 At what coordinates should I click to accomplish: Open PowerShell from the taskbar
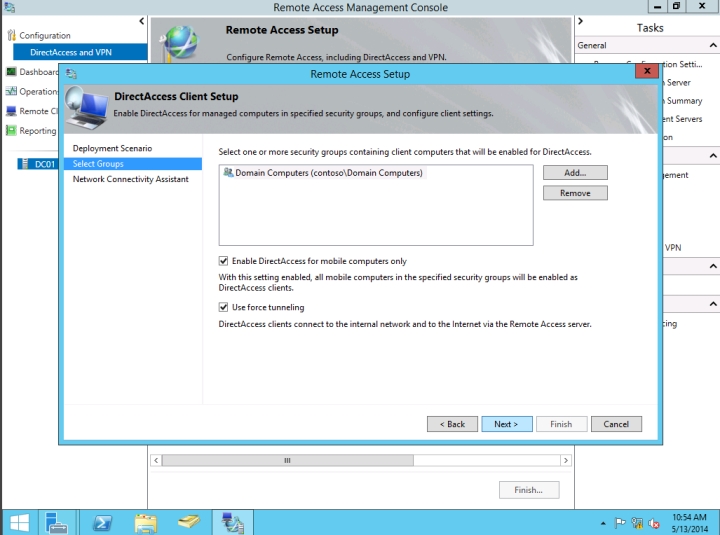click(x=101, y=522)
